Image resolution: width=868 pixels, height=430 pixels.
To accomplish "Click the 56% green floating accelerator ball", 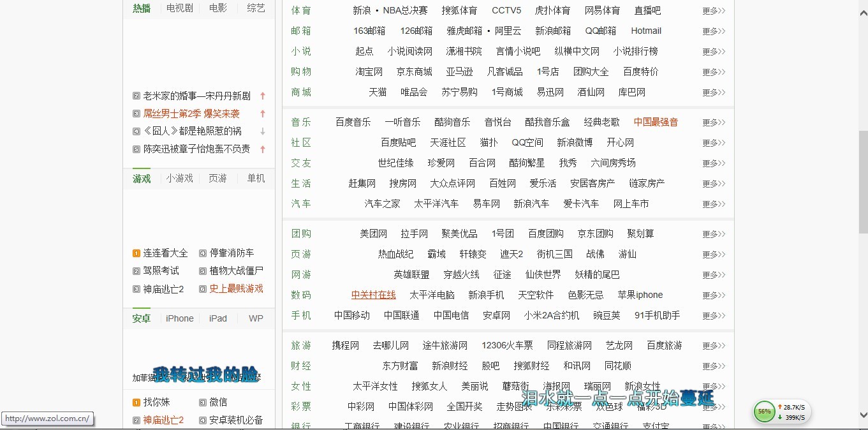I will tap(764, 412).
